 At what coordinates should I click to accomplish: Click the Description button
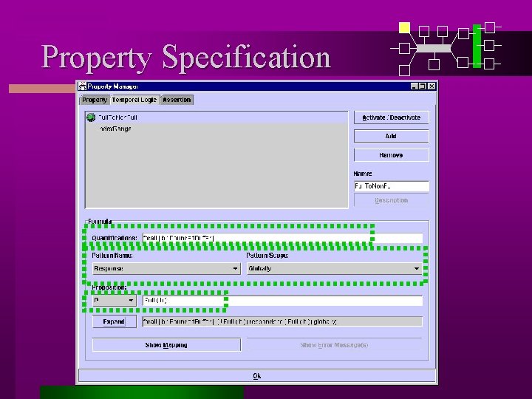coord(391,200)
